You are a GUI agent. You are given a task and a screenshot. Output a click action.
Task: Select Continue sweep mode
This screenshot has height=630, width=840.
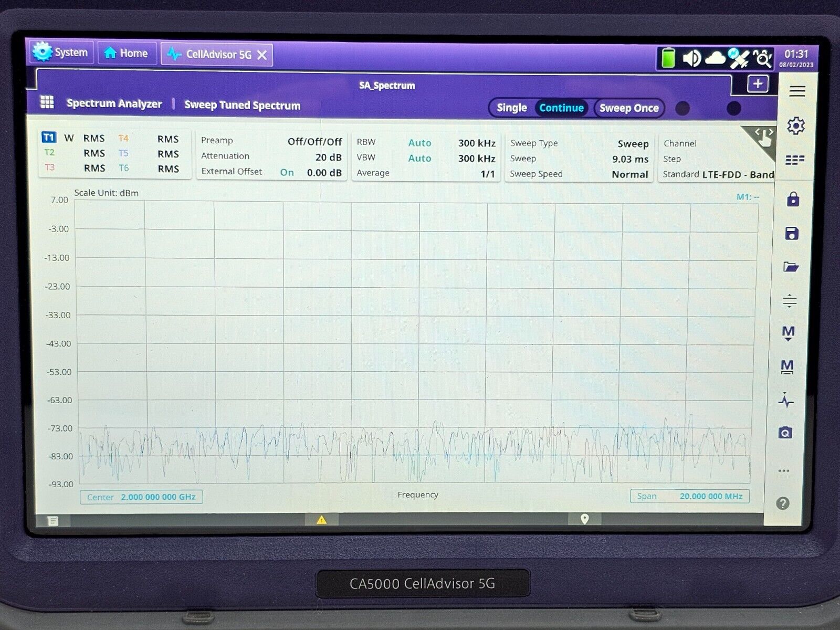tap(561, 108)
